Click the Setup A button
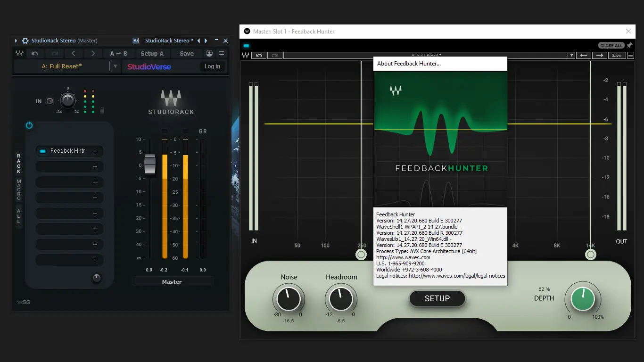 (152, 54)
